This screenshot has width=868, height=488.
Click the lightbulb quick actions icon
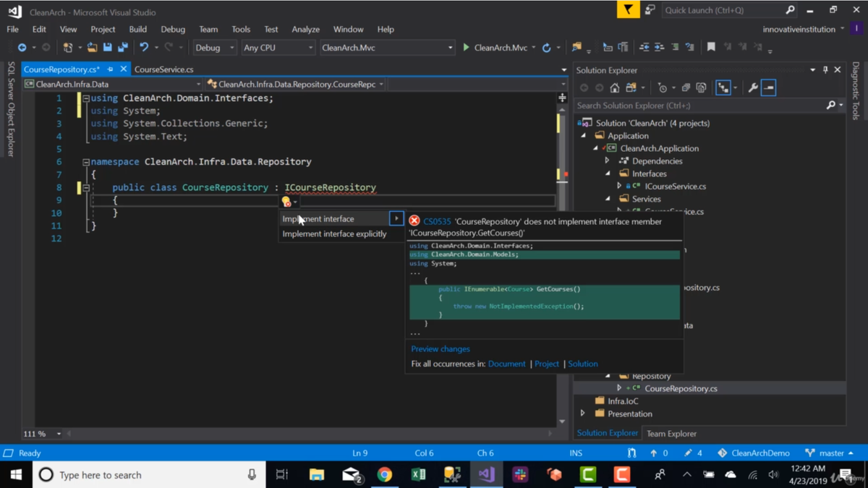pyautogui.click(x=286, y=202)
